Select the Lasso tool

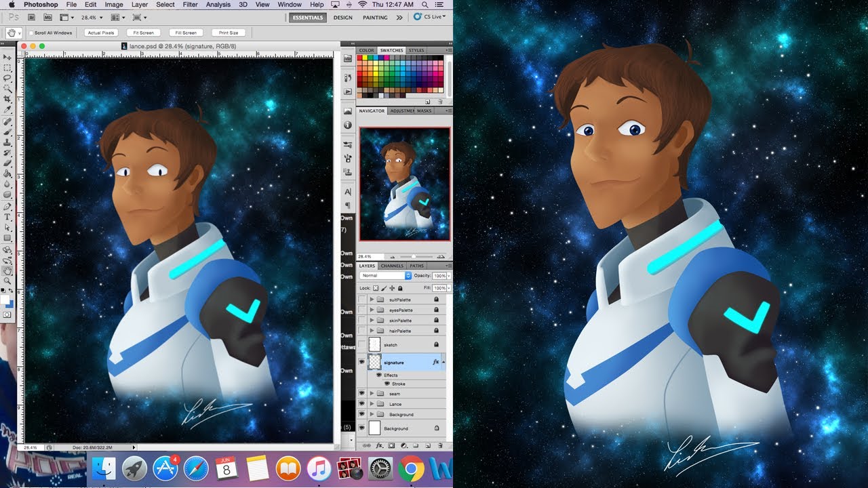pyautogui.click(x=7, y=79)
